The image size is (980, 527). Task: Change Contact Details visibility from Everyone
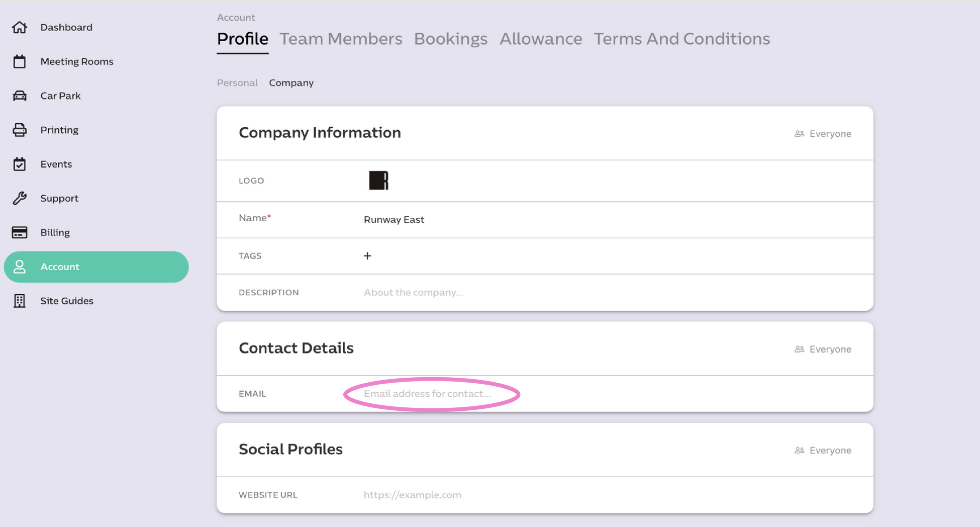823,349
